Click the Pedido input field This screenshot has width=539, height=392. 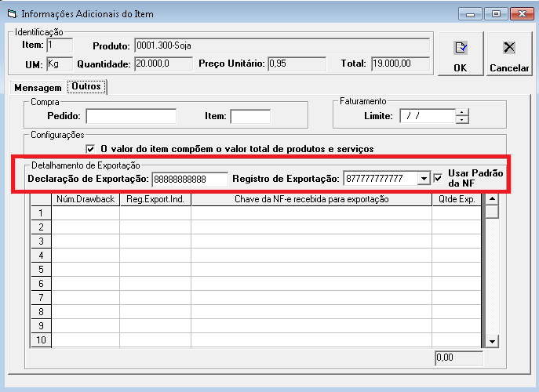click(x=131, y=117)
